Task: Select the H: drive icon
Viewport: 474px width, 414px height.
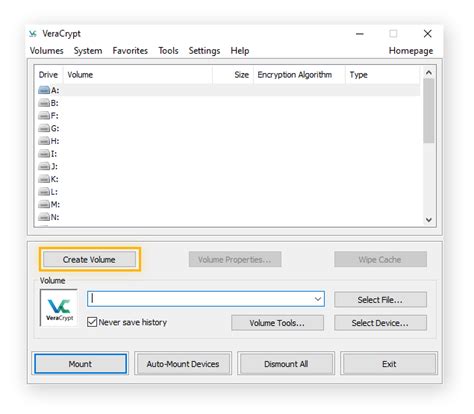Action: (x=44, y=141)
